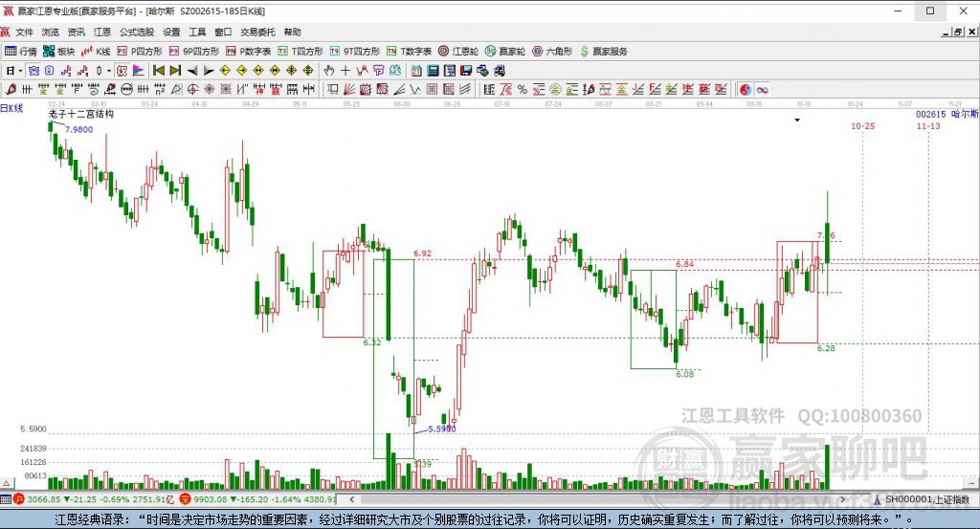This screenshot has width=980, height=529.
Task: Toggle the highlighted 权 adjustment icon
Action: click(122, 71)
